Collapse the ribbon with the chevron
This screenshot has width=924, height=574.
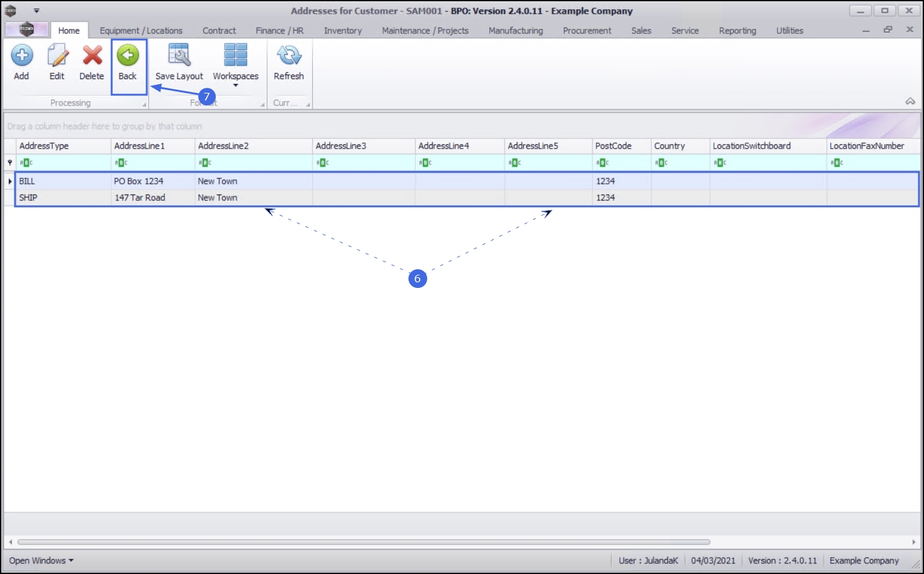(x=910, y=101)
